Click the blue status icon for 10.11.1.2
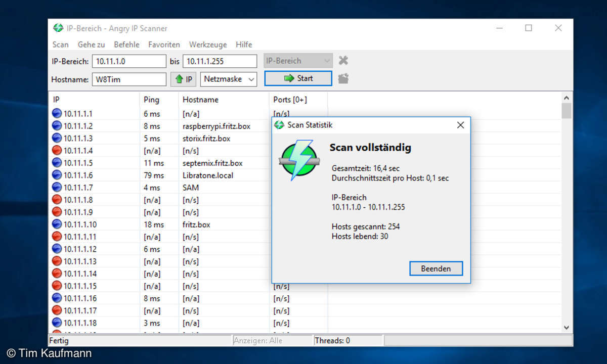This screenshot has width=607, height=364. coord(57,126)
